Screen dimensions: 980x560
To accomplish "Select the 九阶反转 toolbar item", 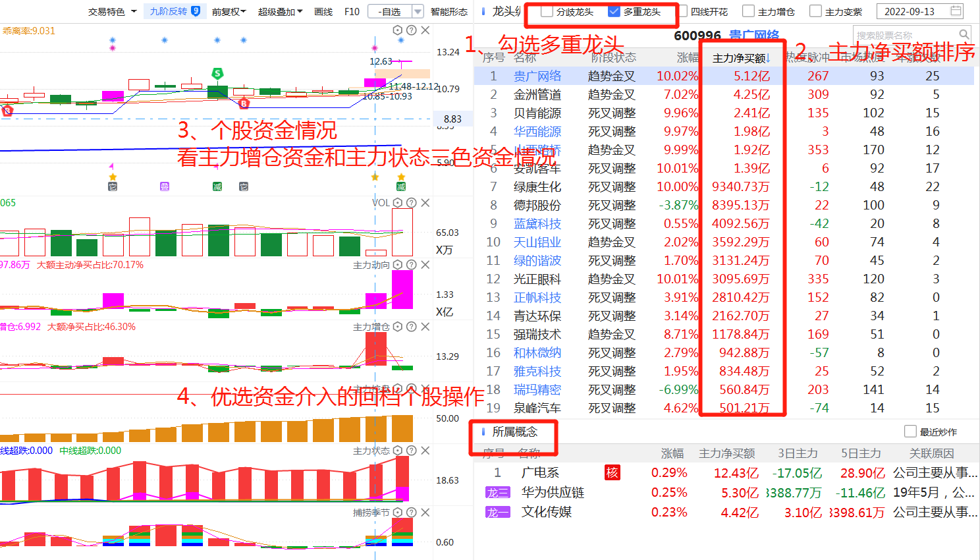I will click(x=175, y=11).
